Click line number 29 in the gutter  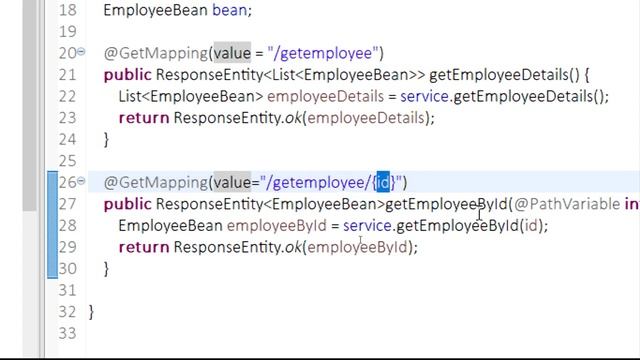(x=67, y=247)
